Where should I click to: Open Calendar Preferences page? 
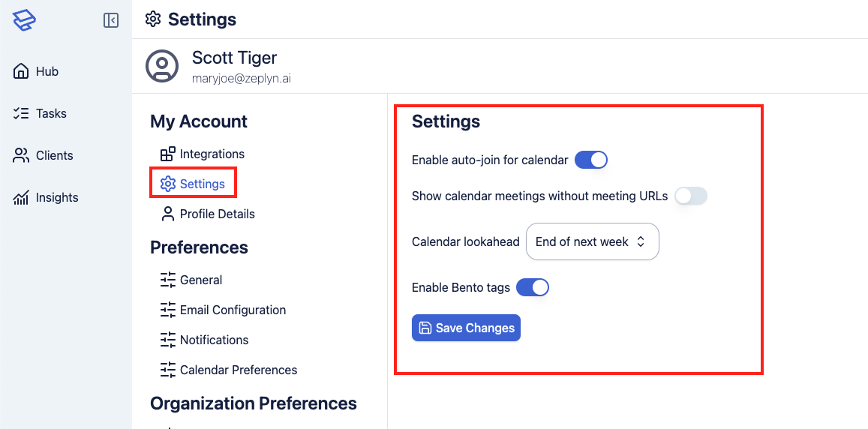coord(238,370)
